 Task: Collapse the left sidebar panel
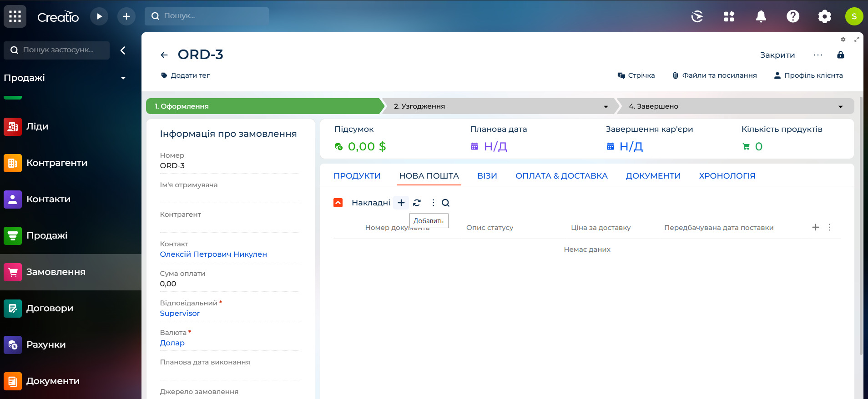(123, 50)
